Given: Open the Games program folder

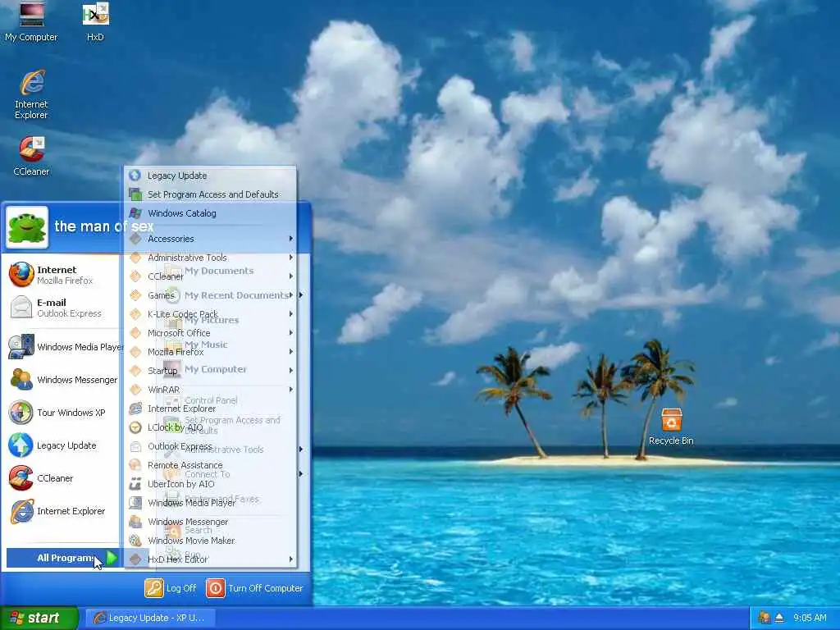Looking at the screenshot, I should 211,295.
